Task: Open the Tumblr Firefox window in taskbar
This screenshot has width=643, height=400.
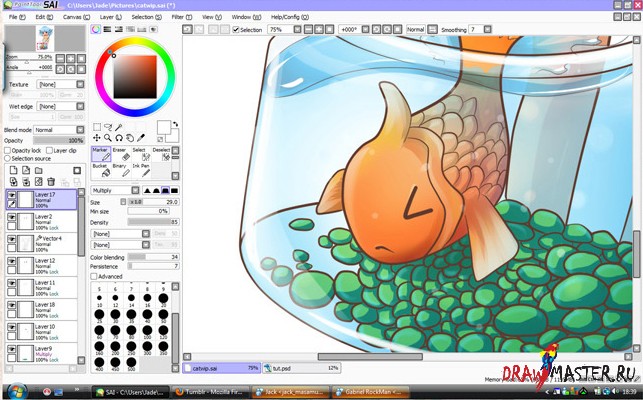Action: tap(210, 392)
